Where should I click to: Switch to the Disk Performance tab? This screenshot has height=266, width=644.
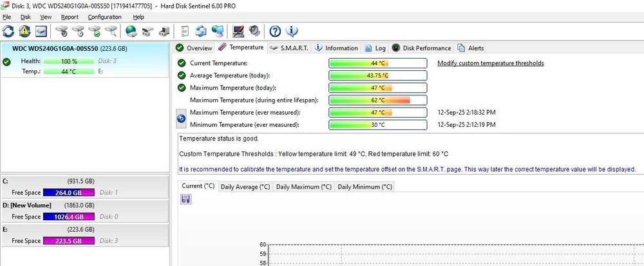coord(421,48)
